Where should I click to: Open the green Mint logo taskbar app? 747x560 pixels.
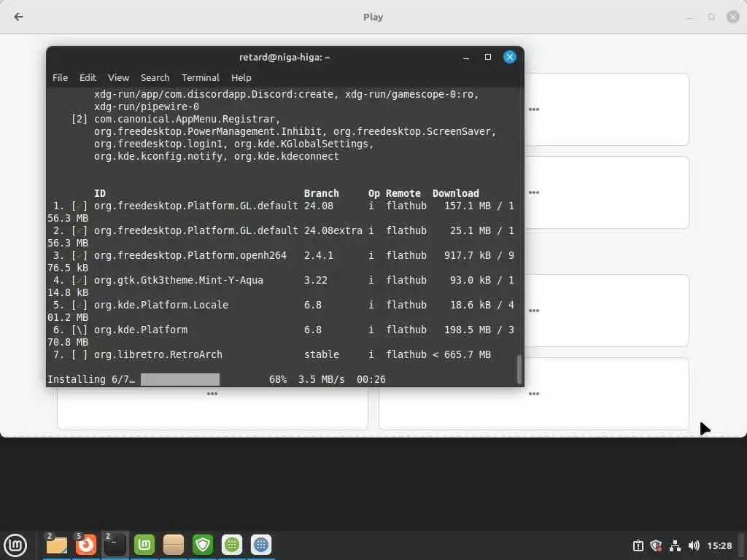[144, 545]
